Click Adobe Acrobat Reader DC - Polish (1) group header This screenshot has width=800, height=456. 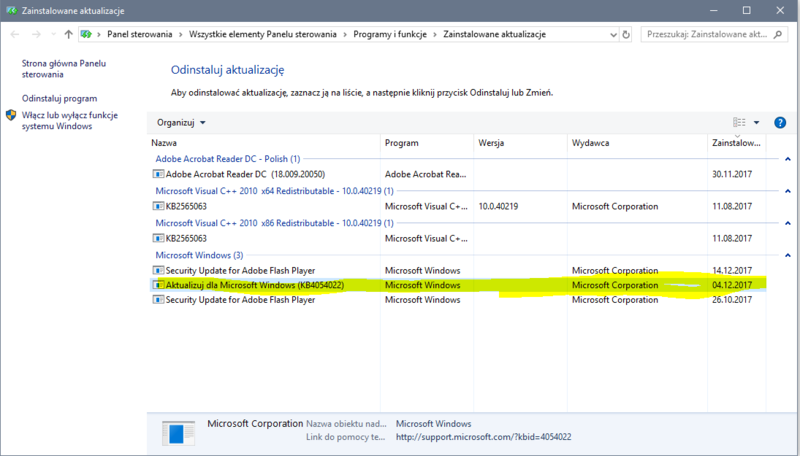click(x=228, y=159)
